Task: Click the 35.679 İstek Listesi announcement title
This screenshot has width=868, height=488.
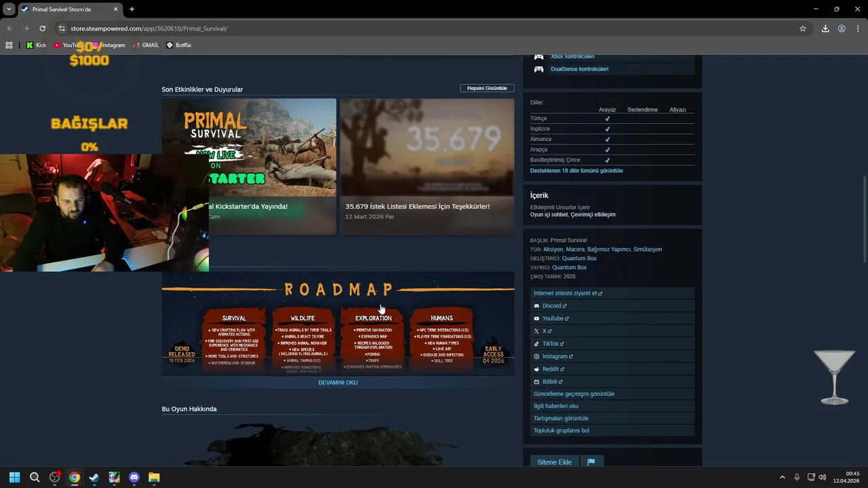Action: [417, 206]
